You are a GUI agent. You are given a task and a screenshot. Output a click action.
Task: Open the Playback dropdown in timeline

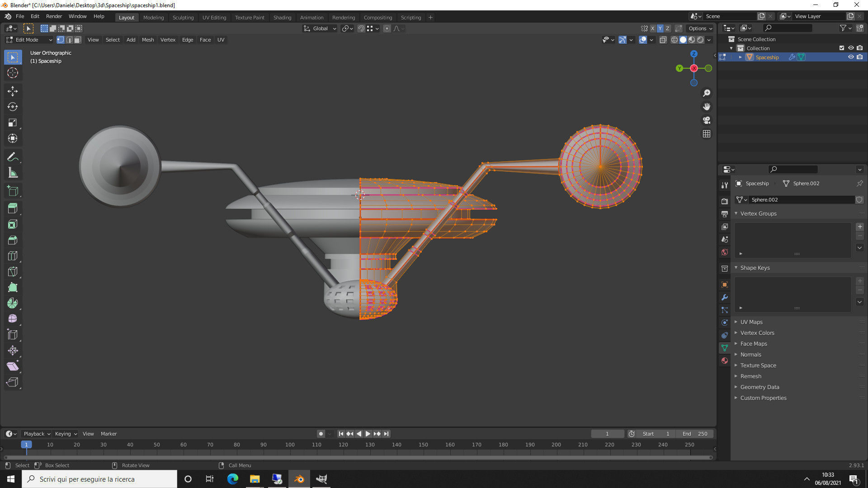click(x=37, y=434)
